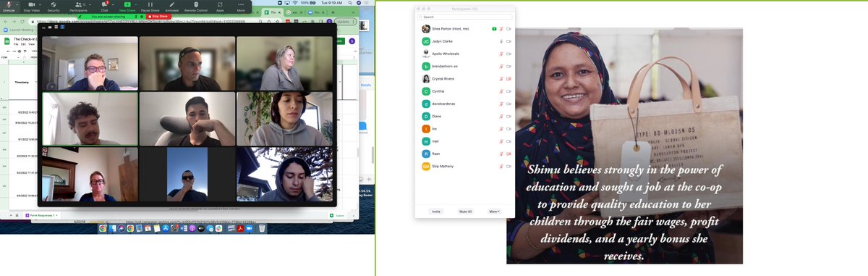Image resolution: width=868 pixels, height=276 pixels.
Task: Toggle Jadyn Clarke's microphone icon
Action: pos(501,41)
